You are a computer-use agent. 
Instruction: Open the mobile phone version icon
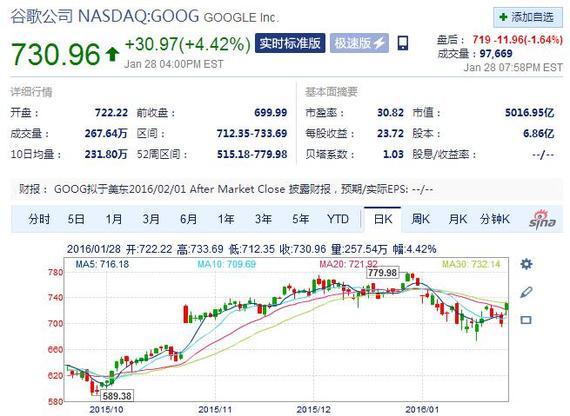tap(402, 43)
